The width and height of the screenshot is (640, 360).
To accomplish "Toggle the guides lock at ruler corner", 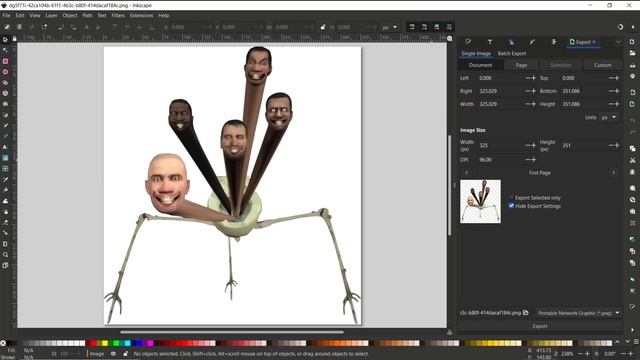I will 15,39.
